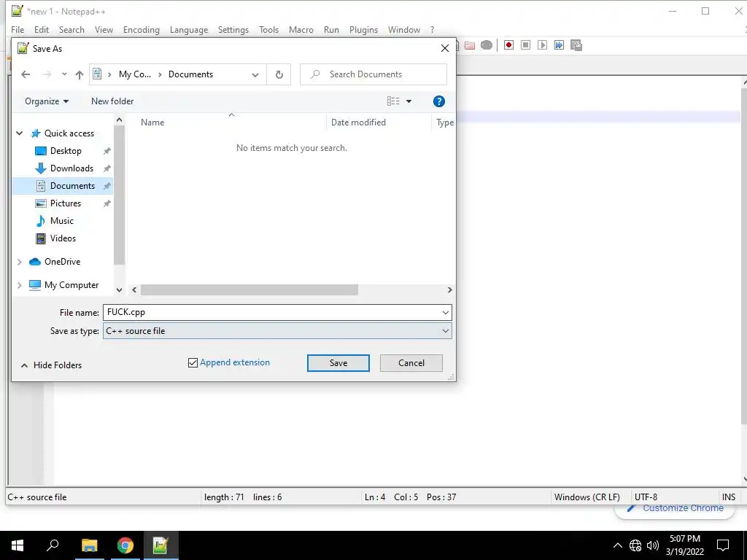747x560 pixels.
Task: Click Notepad++ taskbar icon
Action: pos(161,545)
